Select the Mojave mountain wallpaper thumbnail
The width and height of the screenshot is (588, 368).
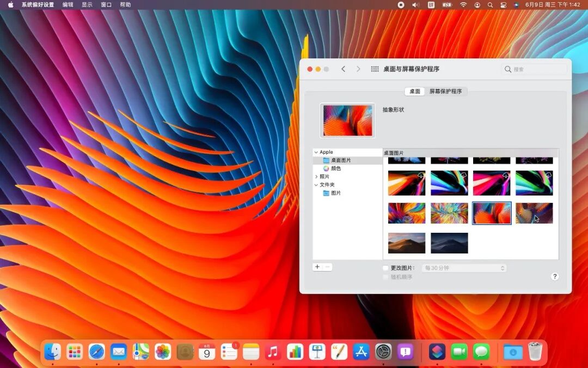[406, 243]
